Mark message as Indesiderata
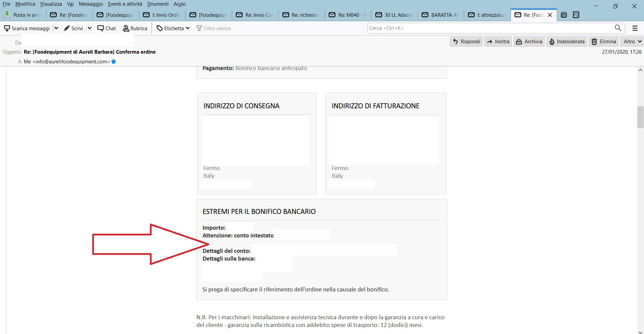The width and height of the screenshot is (644, 334). [x=567, y=42]
